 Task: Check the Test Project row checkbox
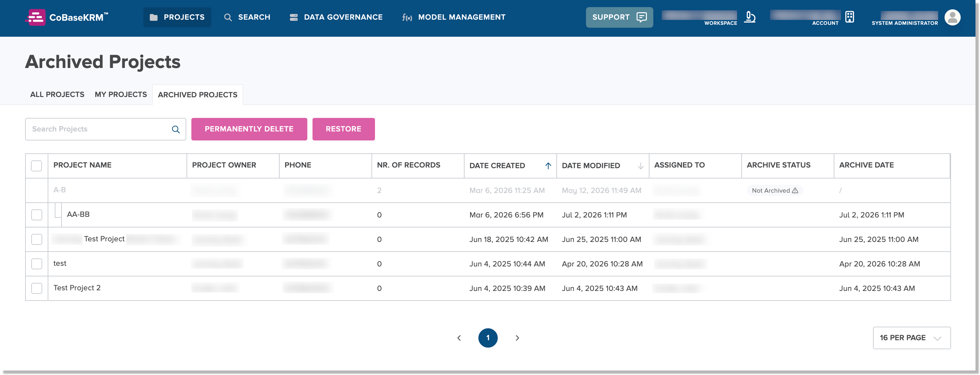point(36,239)
